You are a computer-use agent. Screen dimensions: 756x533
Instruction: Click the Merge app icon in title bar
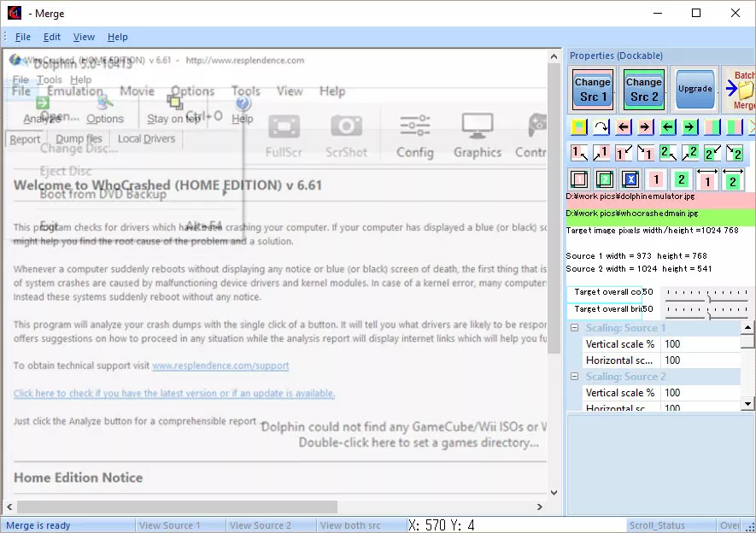15,13
